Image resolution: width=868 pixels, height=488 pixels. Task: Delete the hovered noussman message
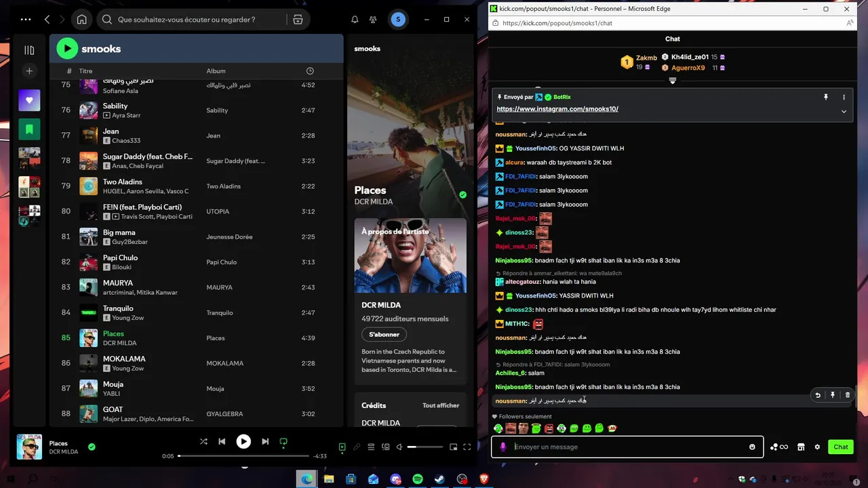[x=847, y=394]
